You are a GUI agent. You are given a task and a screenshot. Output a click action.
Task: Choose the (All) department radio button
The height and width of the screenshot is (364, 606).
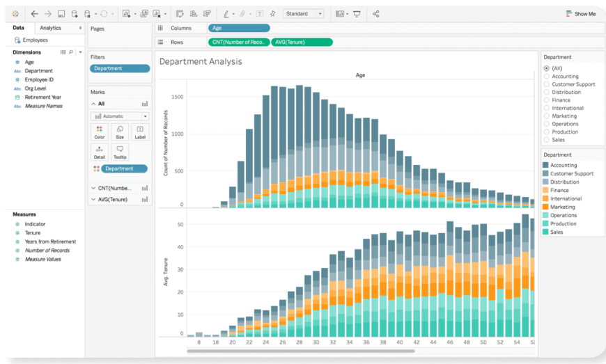point(547,68)
